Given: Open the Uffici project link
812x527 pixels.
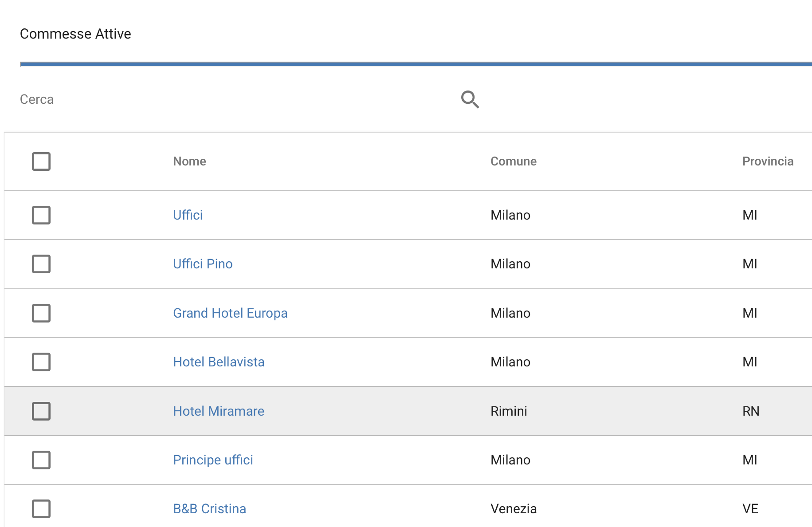Looking at the screenshot, I should 188,215.
